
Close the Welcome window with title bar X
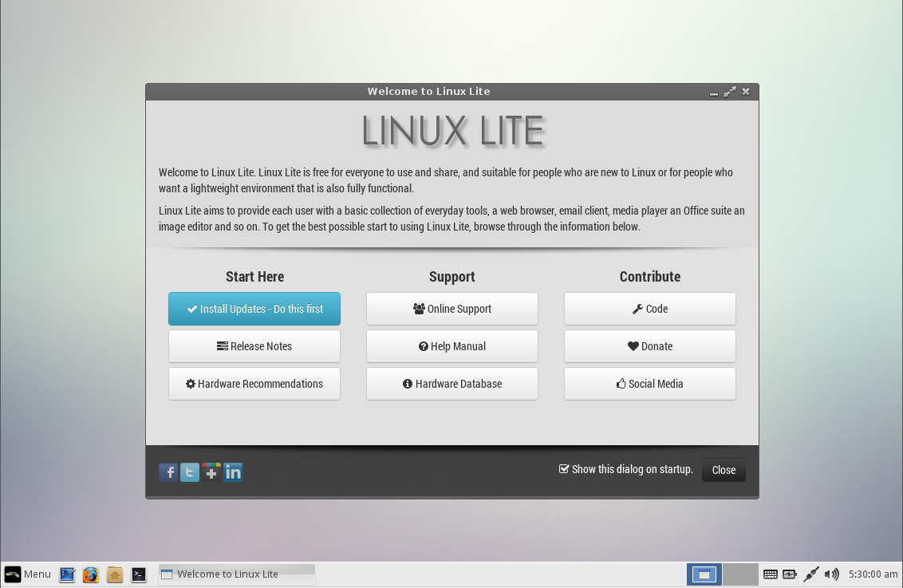point(746,92)
